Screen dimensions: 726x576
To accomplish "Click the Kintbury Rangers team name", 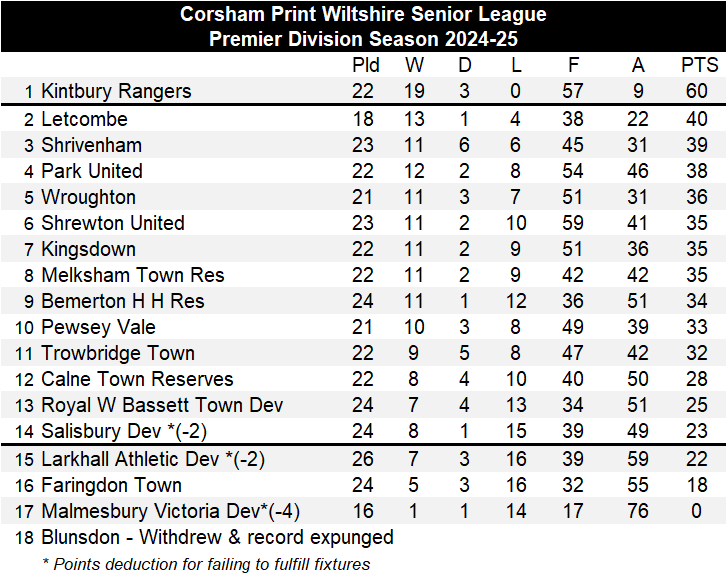I will click(115, 91).
